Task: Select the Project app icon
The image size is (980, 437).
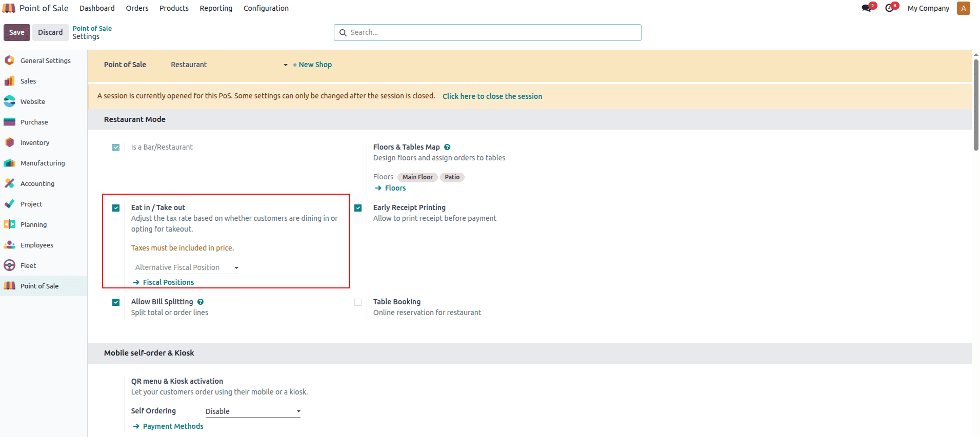Action: click(x=9, y=204)
